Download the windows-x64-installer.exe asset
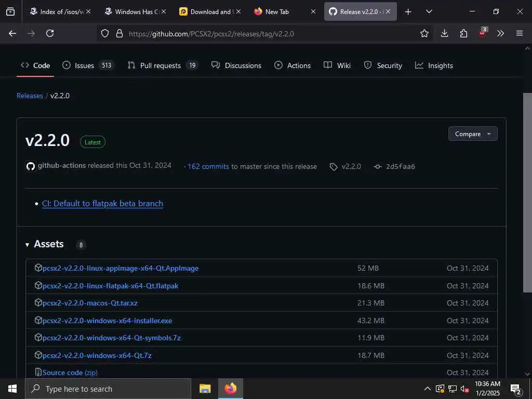 [x=107, y=321]
